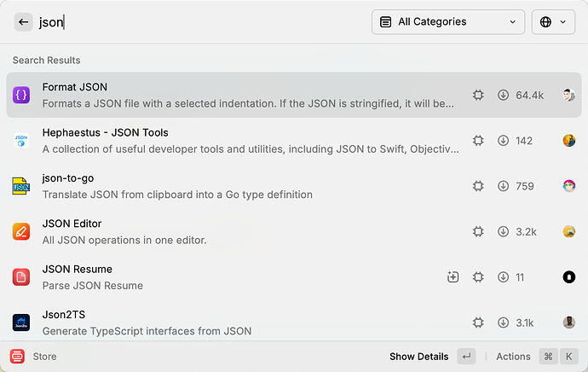This screenshot has width=588, height=372.
Task: Click the Format JSON description text
Action: click(x=248, y=103)
